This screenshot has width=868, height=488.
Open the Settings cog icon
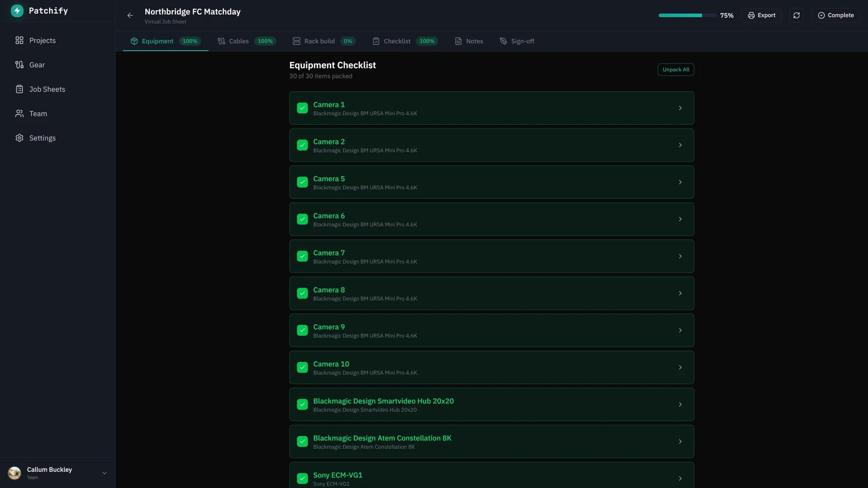(x=19, y=138)
